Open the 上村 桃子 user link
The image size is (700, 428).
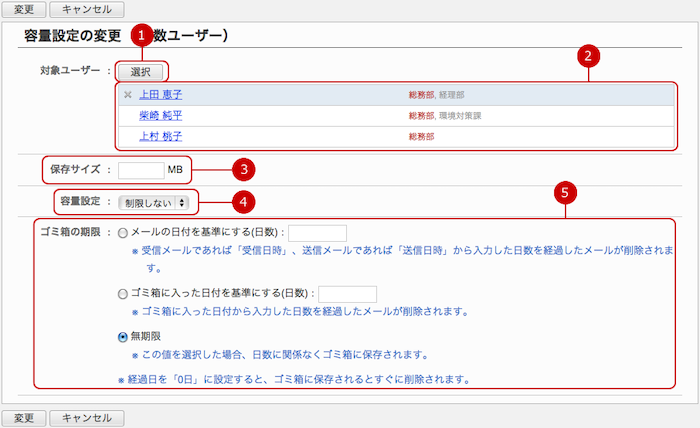coord(160,136)
